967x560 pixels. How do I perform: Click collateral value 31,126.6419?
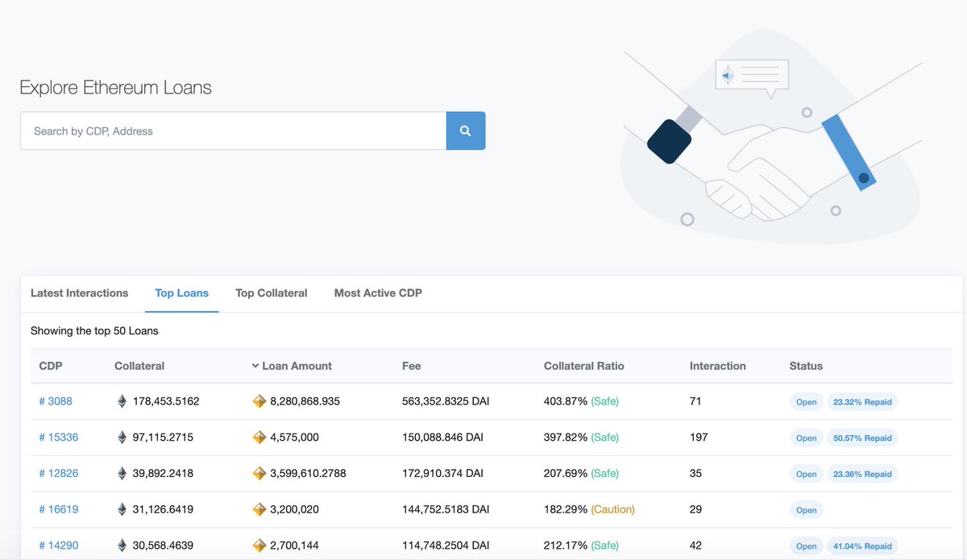(x=163, y=509)
